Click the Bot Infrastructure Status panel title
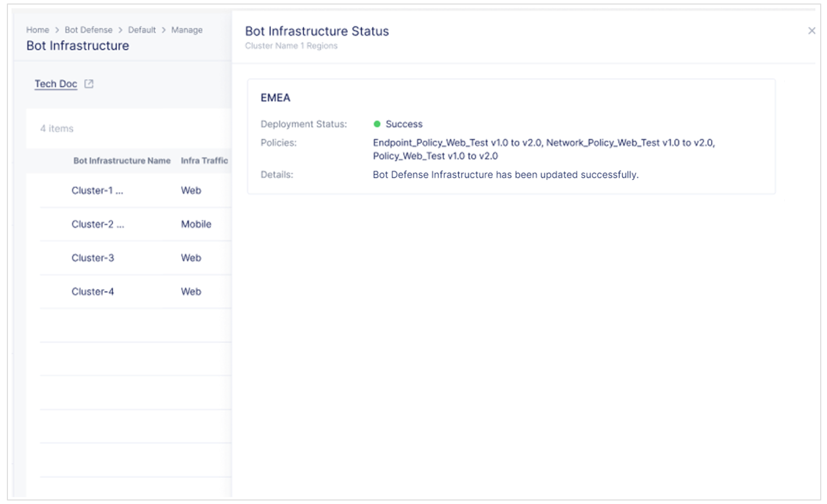Screen dimensions: 827x504 click(x=317, y=31)
